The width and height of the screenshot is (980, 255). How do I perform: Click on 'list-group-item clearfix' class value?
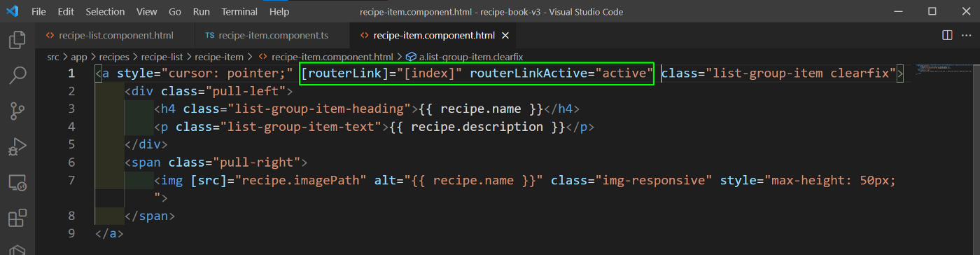click(800, 73)
